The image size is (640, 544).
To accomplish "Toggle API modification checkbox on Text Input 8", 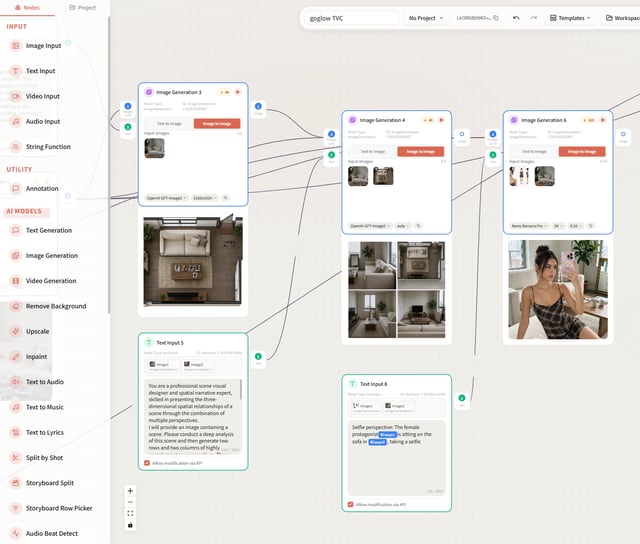I will 351,505.
